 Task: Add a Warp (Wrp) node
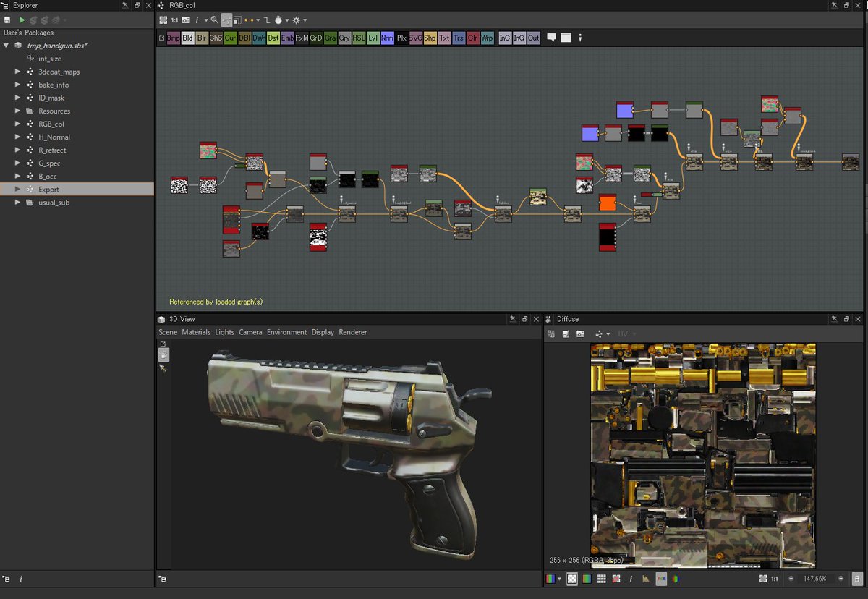point(487,38)
